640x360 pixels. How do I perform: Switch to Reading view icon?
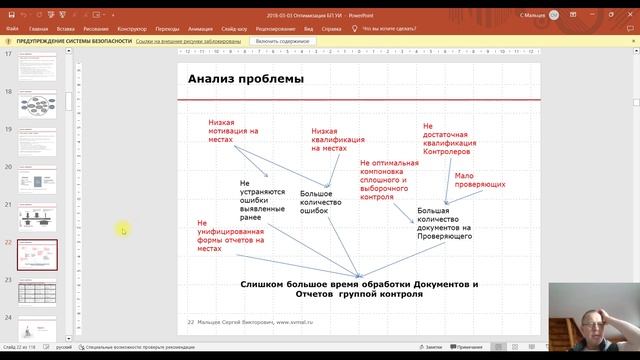[x=531, y=347]
